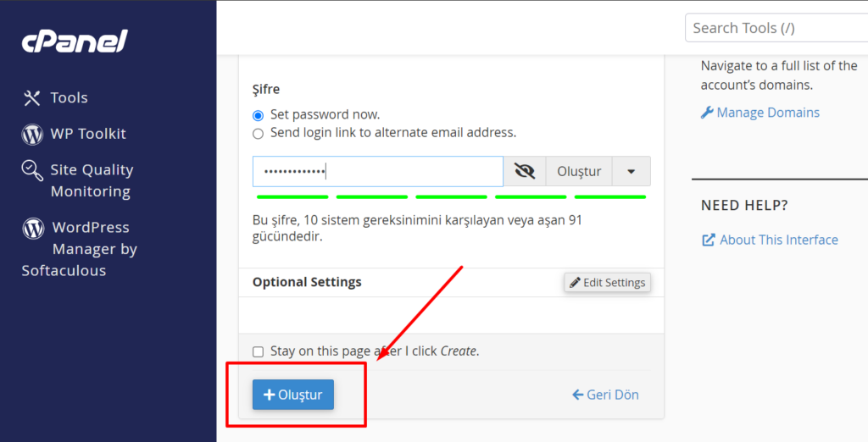Check Stay on this page after Create
The image size is (868, 442).
pyautogui.click(x=258, y=352)
